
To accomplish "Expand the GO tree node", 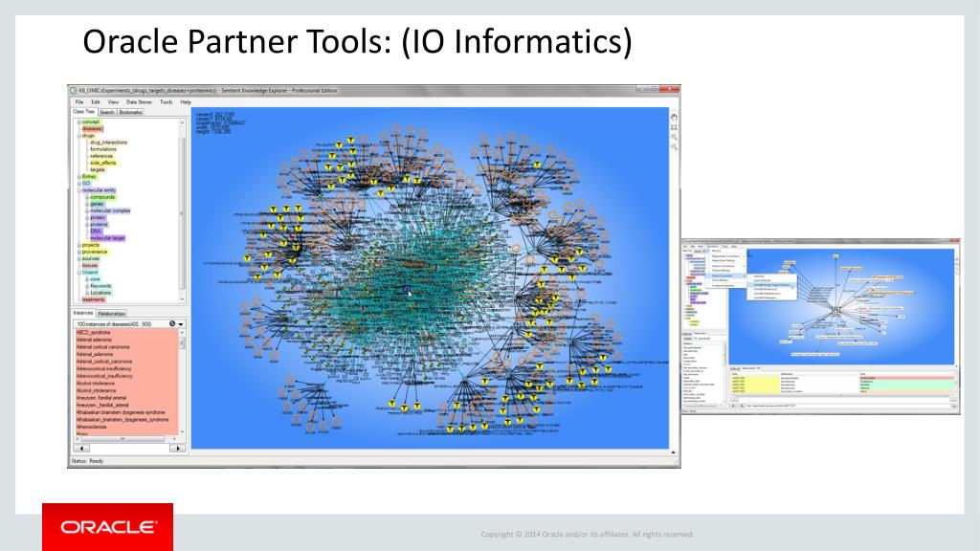I will (79, 184).
